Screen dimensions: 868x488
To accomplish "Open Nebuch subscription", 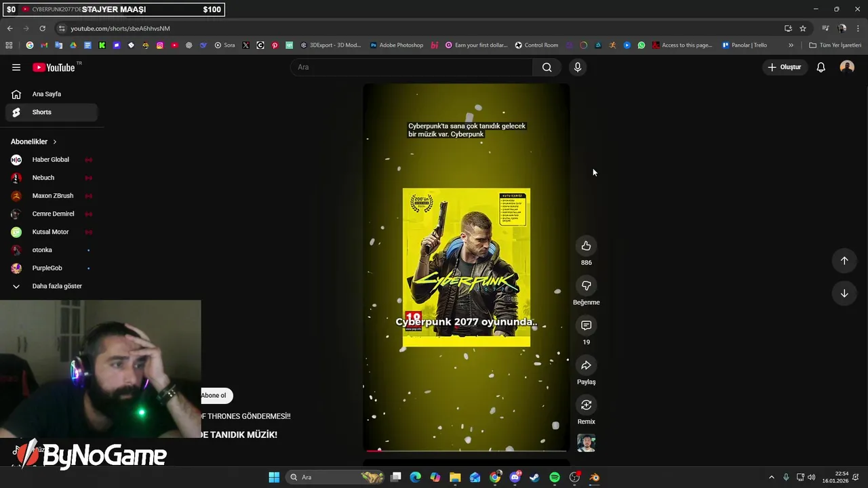I will pyautogui.click(x=52, y=178).
